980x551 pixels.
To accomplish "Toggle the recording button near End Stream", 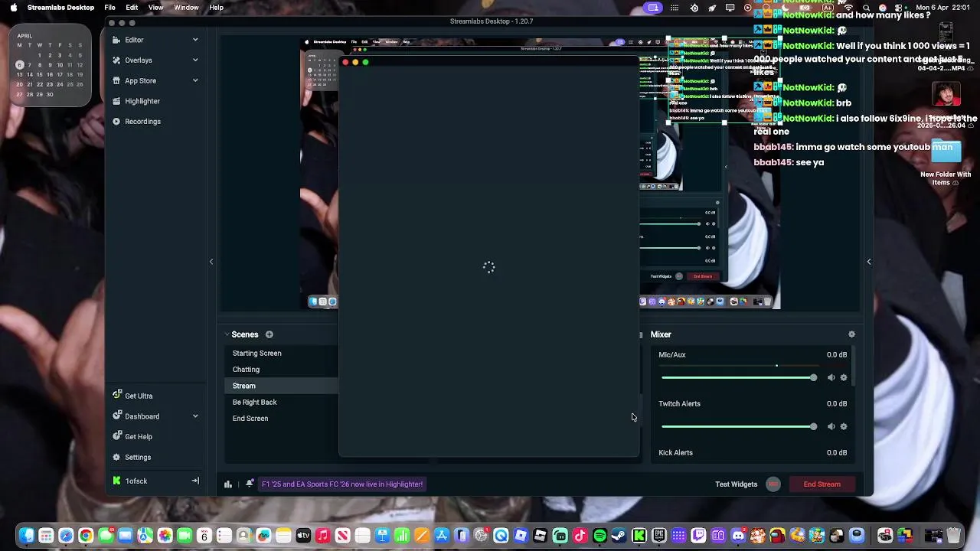I will [x=773, y=484].
